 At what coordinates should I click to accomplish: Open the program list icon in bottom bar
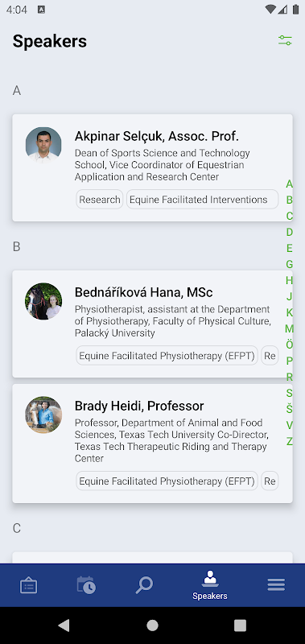tap(29, 585)
